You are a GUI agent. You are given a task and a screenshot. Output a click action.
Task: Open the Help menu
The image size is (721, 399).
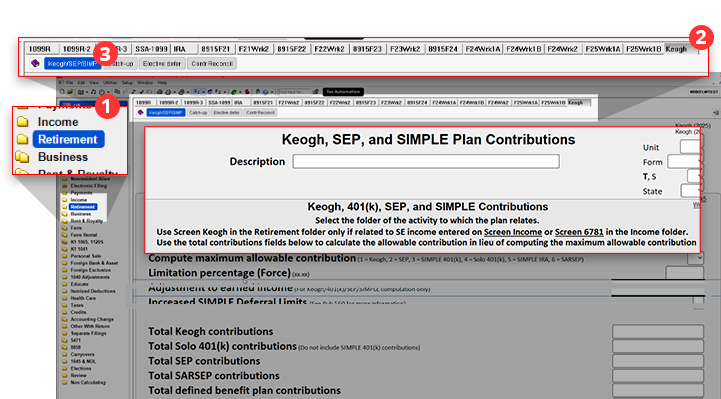point(162,83)
